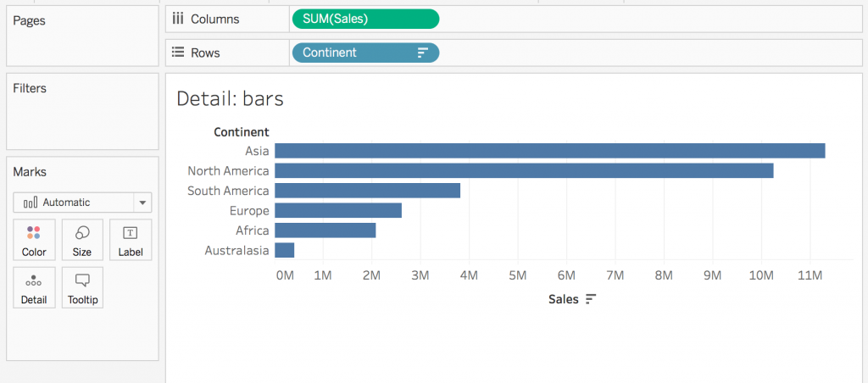868x383 pixels.
Task: Open the Color marks card
Action: point(34,240)
